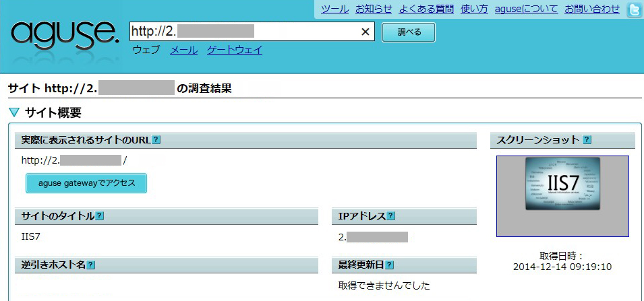
Task: Click the Twitter bird icon
Action: (634, 9)
